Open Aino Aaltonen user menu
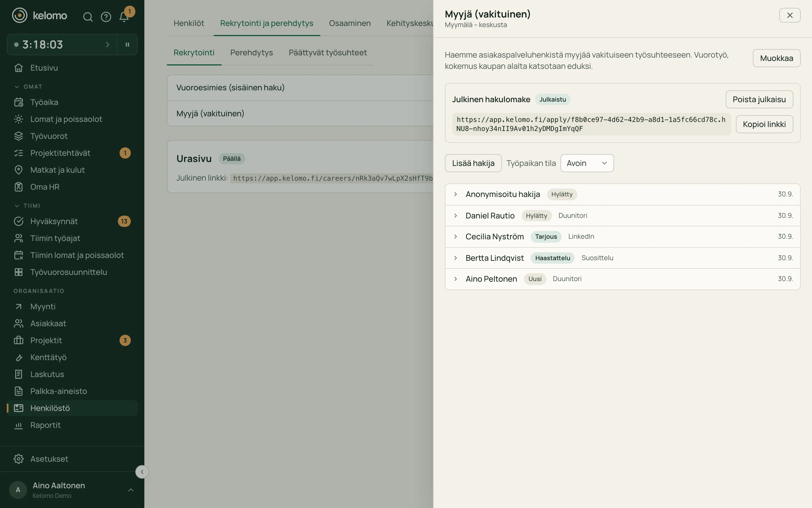This screenshot has height=508, width=812. click(x=72, y=490)
